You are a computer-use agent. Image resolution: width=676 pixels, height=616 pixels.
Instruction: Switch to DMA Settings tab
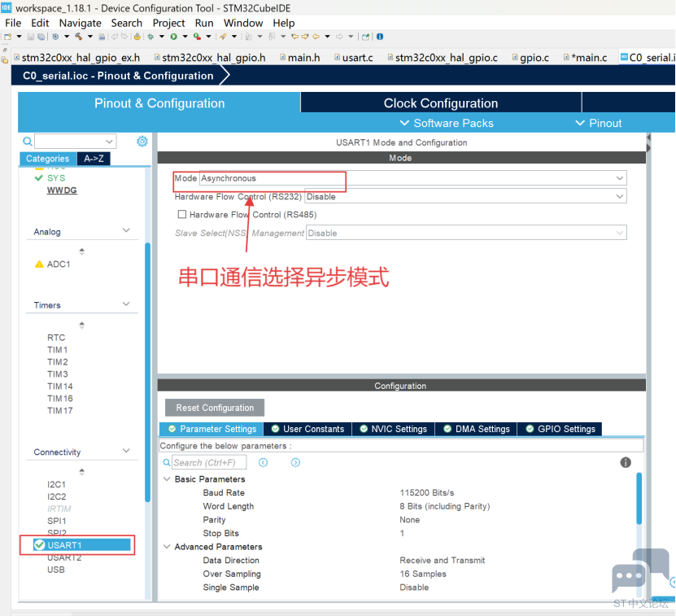(x=476, y=429)
